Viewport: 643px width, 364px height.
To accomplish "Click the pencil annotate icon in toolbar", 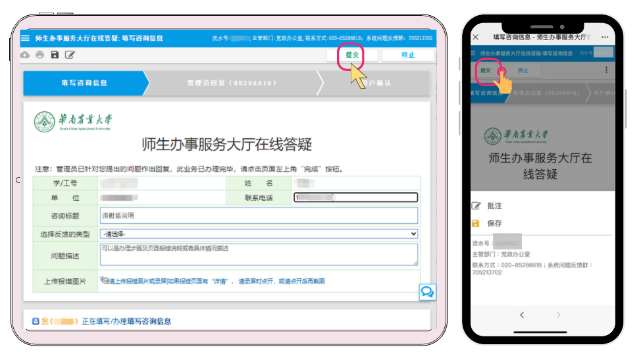I will (x=70, y=55).
